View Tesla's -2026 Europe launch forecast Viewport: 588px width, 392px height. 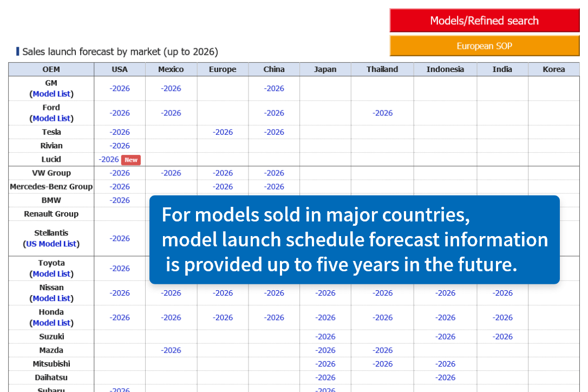tap(223, 132)
